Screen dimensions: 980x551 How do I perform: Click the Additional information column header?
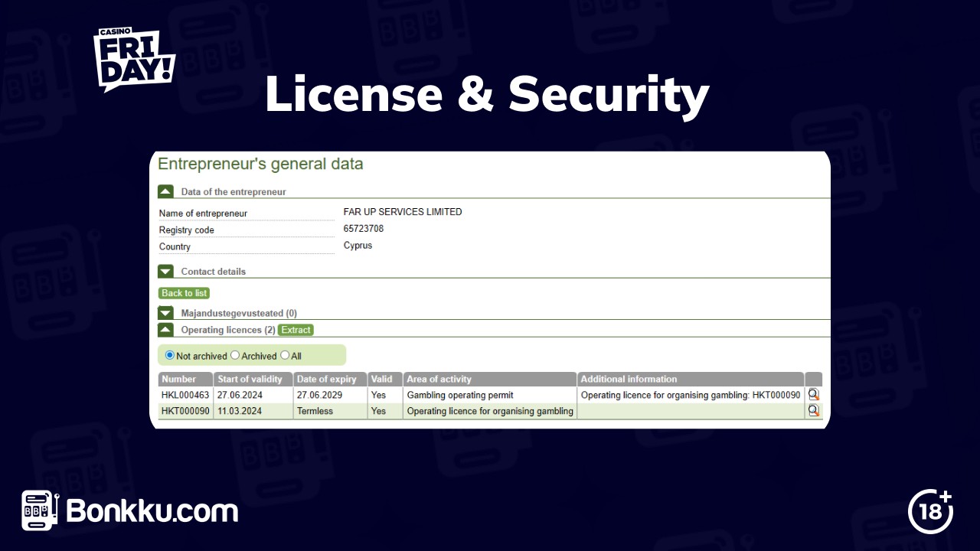click(691, 379)
